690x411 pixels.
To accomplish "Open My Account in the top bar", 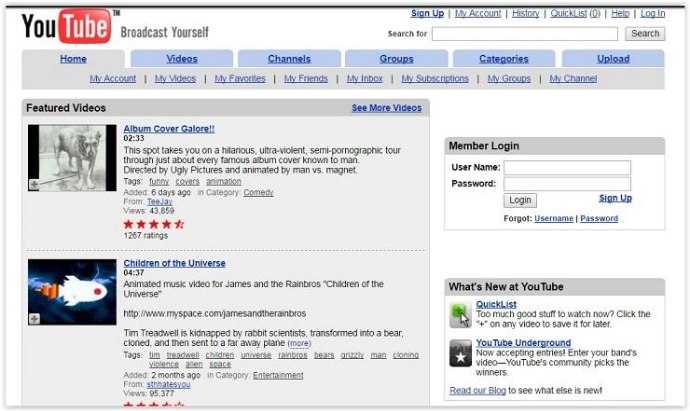I will click(x=478, y=14).
